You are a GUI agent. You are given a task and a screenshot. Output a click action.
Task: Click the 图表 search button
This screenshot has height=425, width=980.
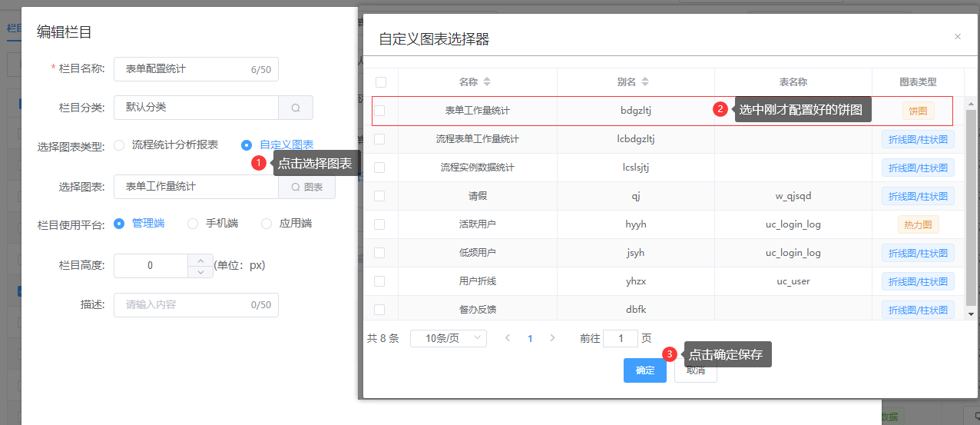pyautogui.click(x=306, y=187)
